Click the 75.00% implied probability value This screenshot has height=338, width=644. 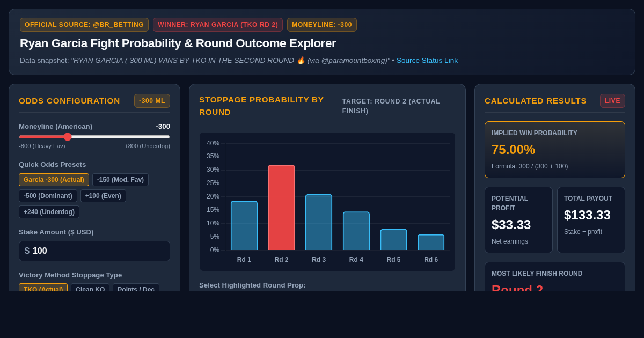point(514,150)
